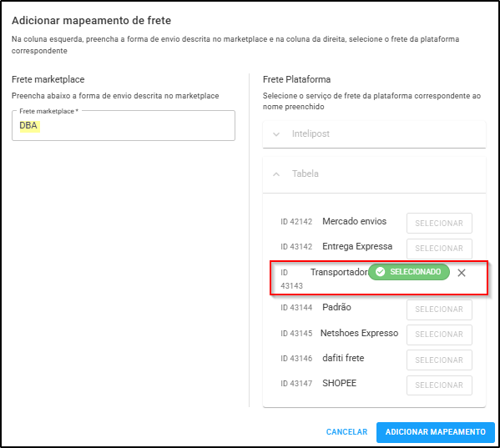The height and width of the screenshot is (448, 500).
Task: Collapse the Tabela section chevron
Action: (276, 174)
